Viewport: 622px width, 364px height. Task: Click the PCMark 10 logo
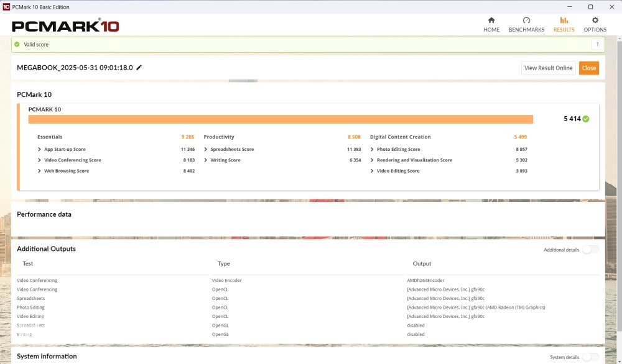coord(65,26)
